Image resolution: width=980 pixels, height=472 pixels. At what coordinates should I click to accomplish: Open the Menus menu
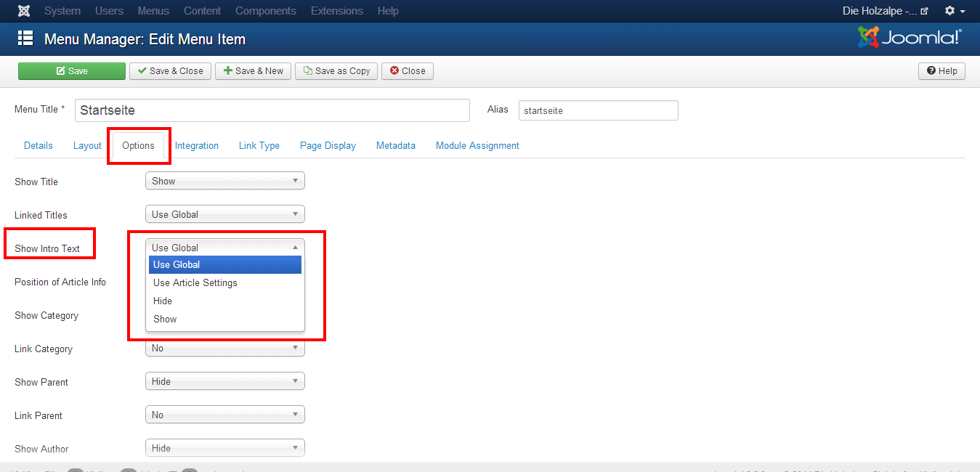pyautogui.click(x=153, y=11)
